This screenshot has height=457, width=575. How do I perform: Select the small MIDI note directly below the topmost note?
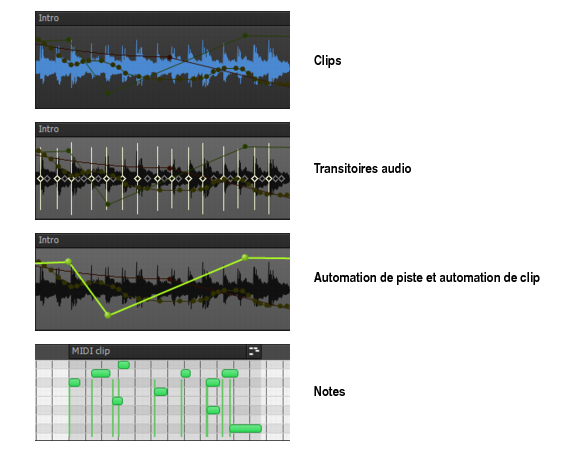[x=117, y=401]
